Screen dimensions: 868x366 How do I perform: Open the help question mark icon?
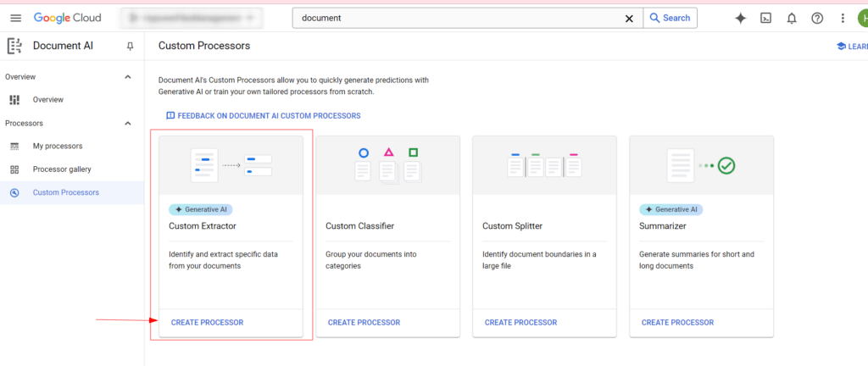[817, 18]
